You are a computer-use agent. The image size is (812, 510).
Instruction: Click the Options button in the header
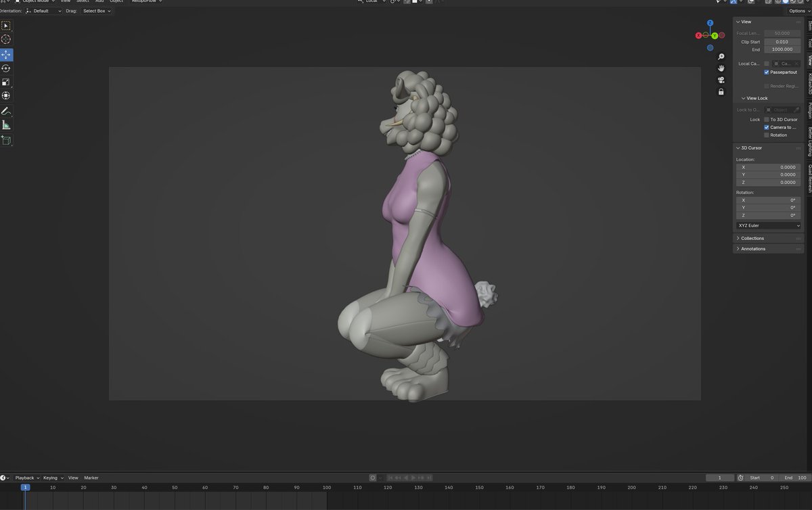click(797, 11)
